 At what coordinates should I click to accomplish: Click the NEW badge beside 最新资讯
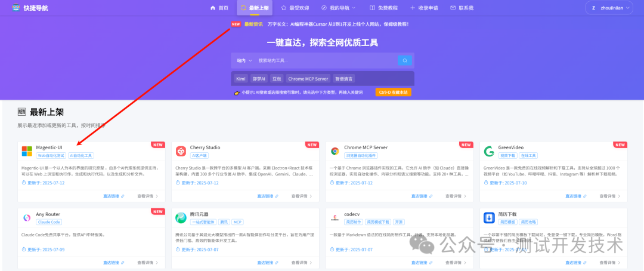pos(236,24)
